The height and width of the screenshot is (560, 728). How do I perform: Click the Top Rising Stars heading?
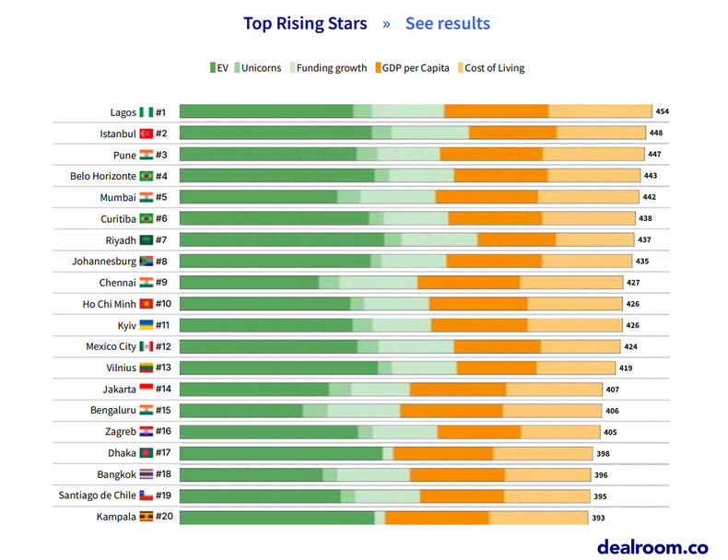tap(305, 23)
